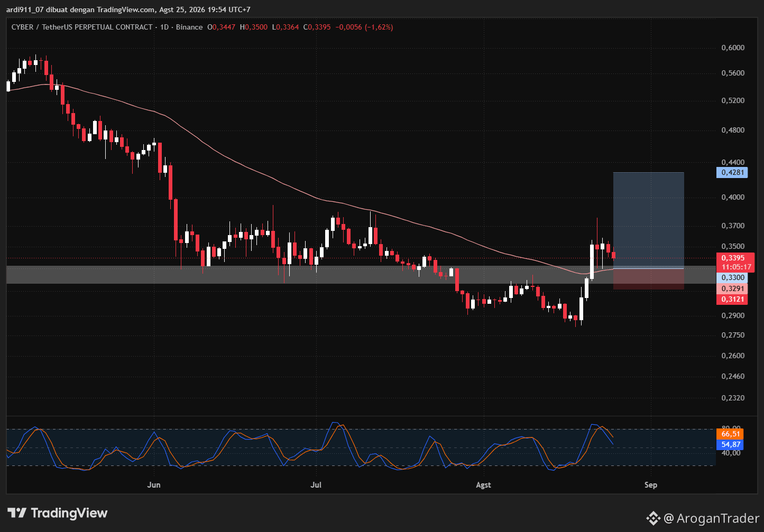Click the Jul label on time axis
The width and height of the screenshot is (764, 532).
click(316, 485)
